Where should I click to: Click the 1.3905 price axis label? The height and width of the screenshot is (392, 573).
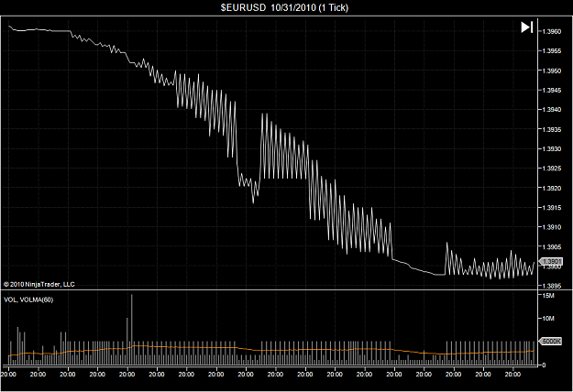(x=552, y=247)
